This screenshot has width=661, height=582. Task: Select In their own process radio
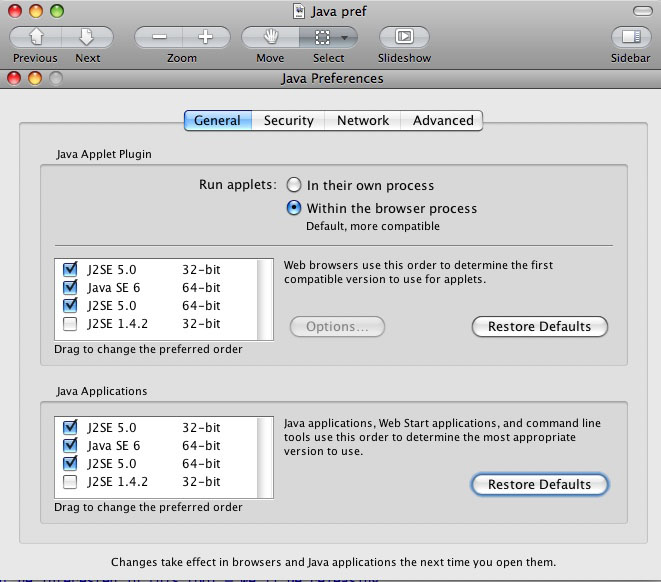coord(294,185)
